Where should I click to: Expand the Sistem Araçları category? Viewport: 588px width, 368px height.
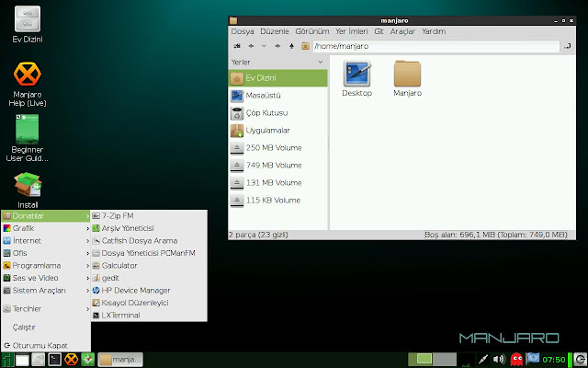(46, 291)
